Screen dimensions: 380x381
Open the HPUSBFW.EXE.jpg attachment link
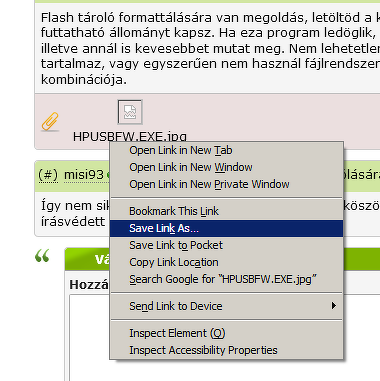click(130, 136)
